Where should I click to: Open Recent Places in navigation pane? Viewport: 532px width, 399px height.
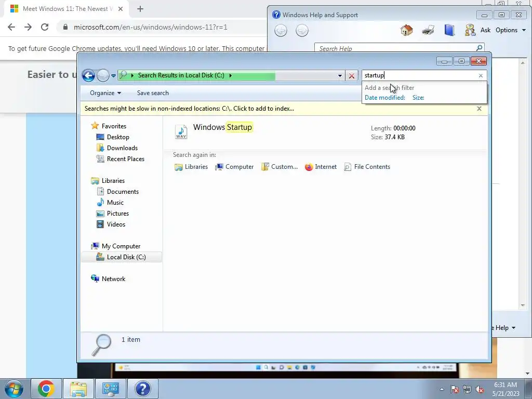(121, 159)
